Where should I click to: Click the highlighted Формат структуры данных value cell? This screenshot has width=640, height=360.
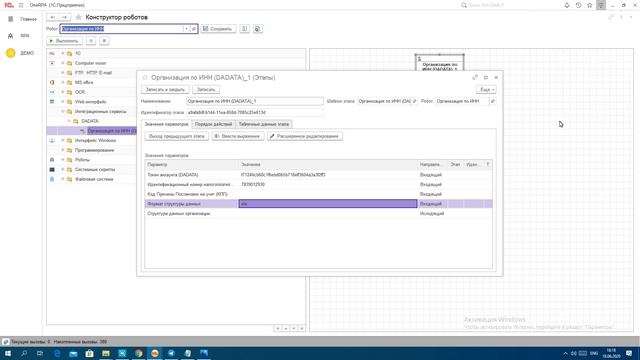[x=328, y=204]
